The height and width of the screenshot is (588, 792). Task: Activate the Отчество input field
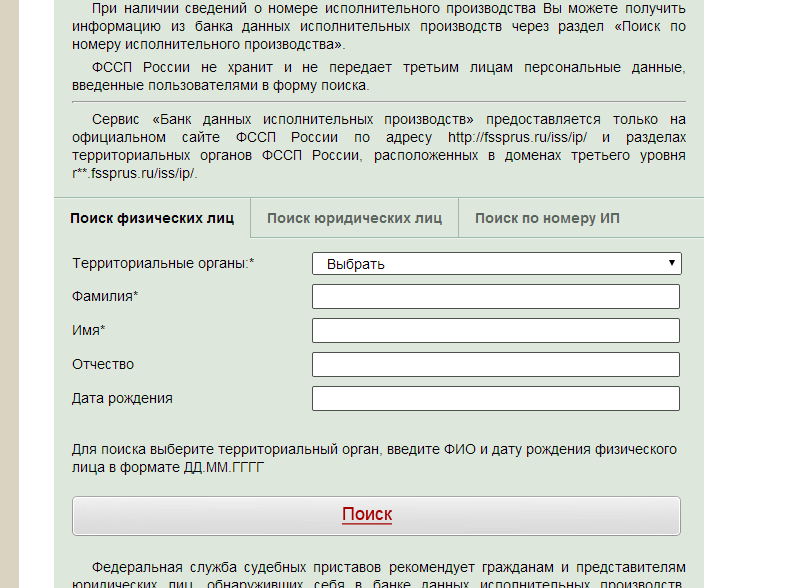tap(496, 365)
